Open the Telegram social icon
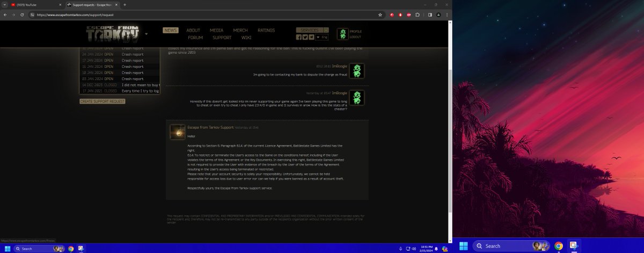Screen dimensions: 644x253 (311, 37)
